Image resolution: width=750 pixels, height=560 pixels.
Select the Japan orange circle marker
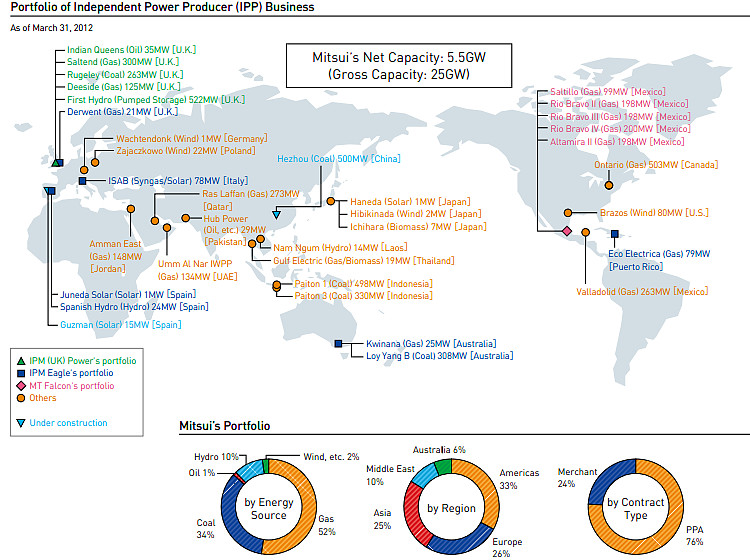pos(331,201)
